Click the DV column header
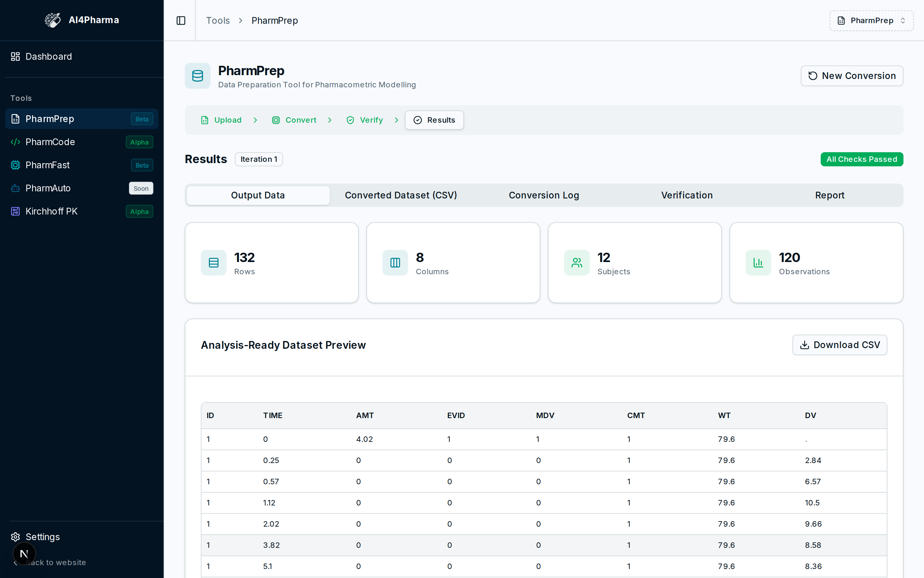Screen dimensions: 924x578 (811, 416)
